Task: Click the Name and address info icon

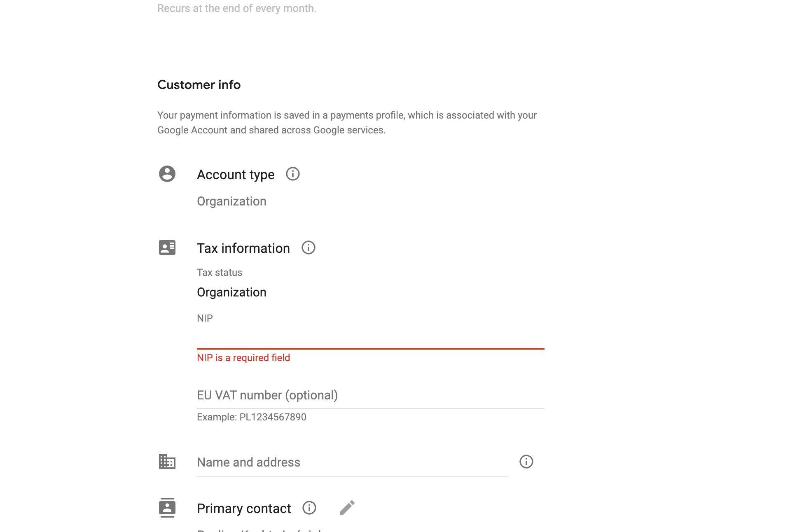Action: tap(526, 462)
